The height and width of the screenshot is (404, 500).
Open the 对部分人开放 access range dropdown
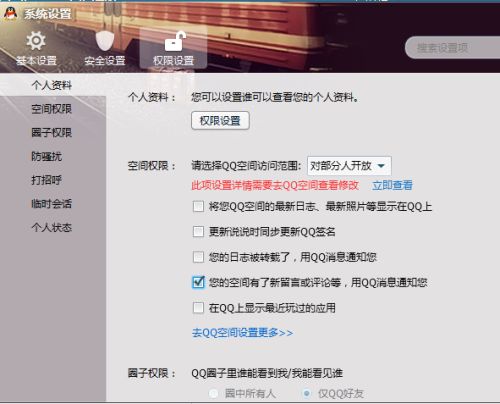pyautogui.click(x=349, y=166)
